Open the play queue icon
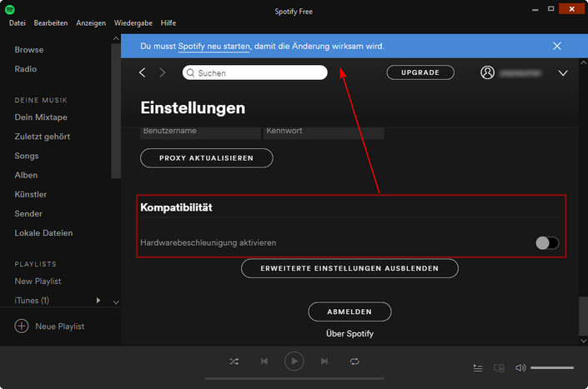Image resolution: width=588 pixels, height=389 pixels. [x=478, y=368]
